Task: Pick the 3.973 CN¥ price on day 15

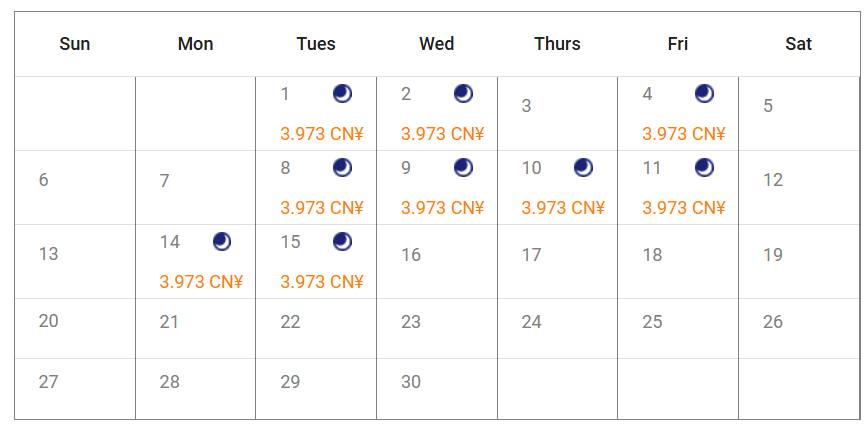Action: 322,282
